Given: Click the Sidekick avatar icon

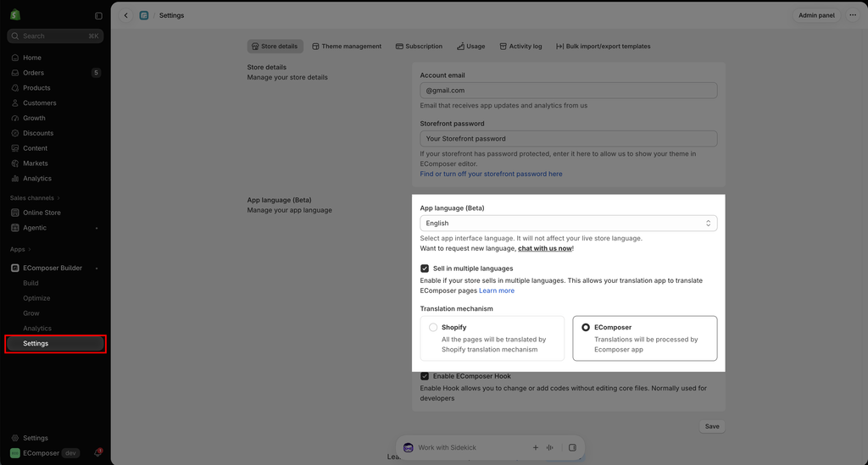Looking at the screenshot, I should click(x=408, y=447).
